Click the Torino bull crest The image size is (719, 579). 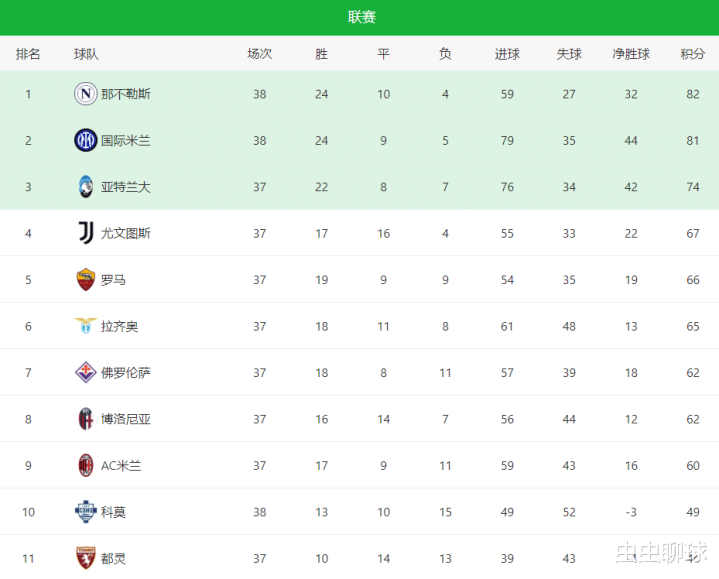click(x=86, y=558)
